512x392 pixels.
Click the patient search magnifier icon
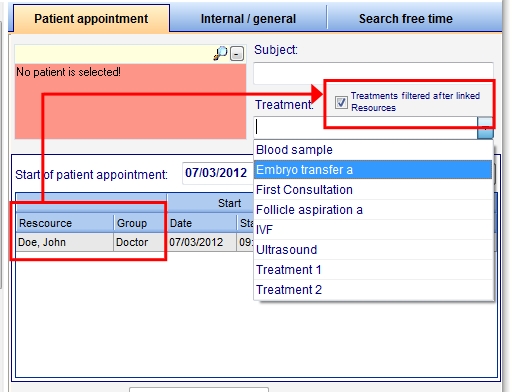click(220, 53)
